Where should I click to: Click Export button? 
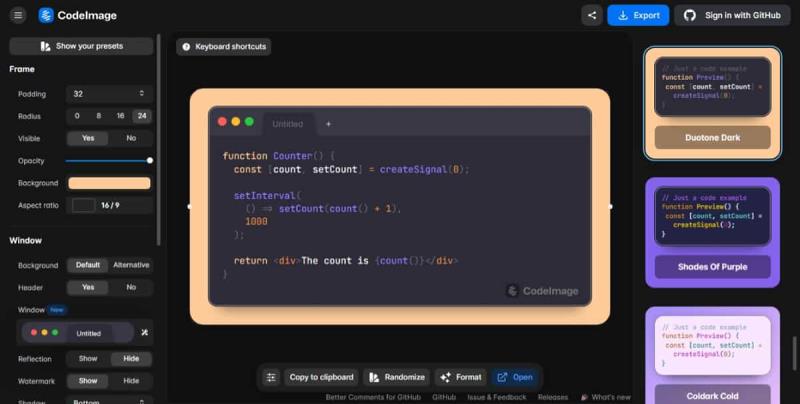[x=639, y=15]
